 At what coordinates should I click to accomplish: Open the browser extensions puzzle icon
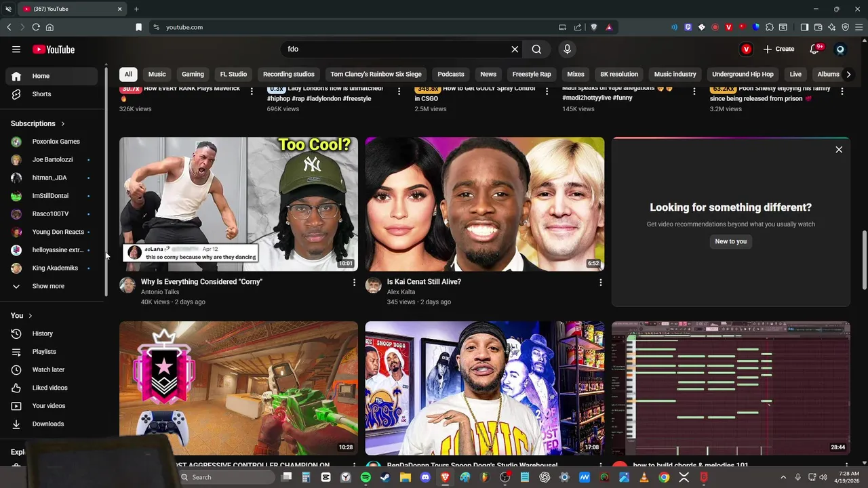pyautogui.click(x=770, y=27)
